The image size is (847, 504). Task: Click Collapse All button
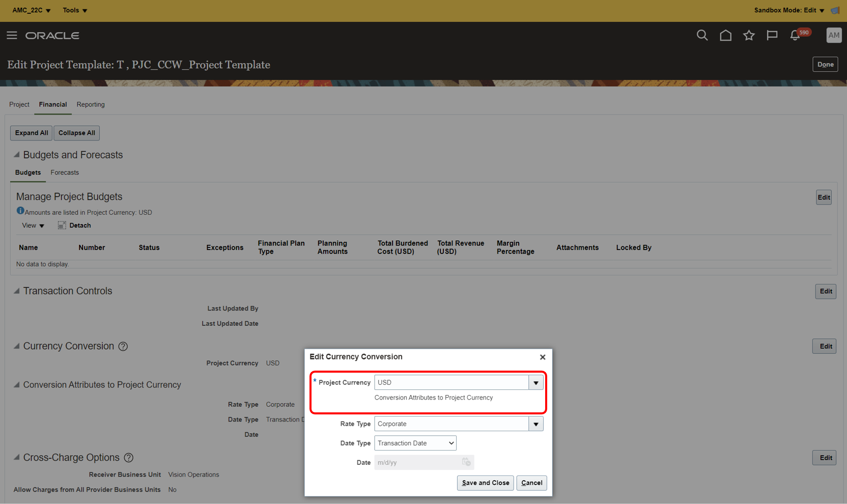(x=77, y=133)
